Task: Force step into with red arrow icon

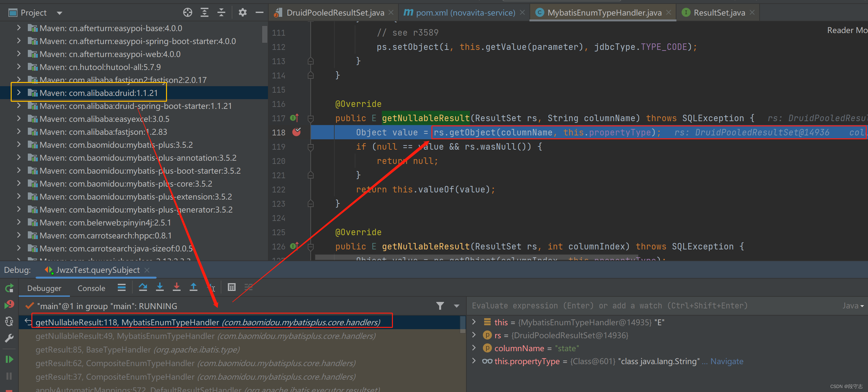Action: tap(177, 287)
